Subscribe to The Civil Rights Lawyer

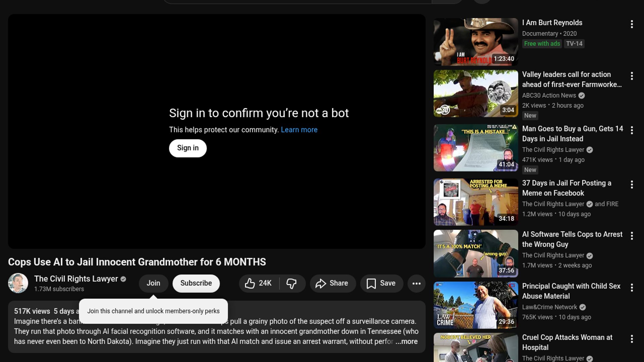pyautogui.click(x=196, y=283)
